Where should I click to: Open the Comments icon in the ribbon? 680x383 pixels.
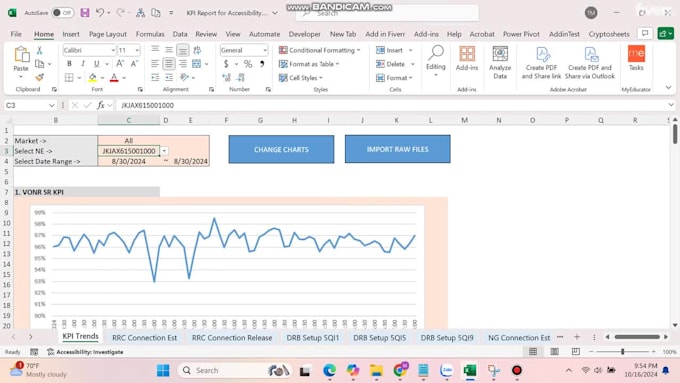point(645,33)
